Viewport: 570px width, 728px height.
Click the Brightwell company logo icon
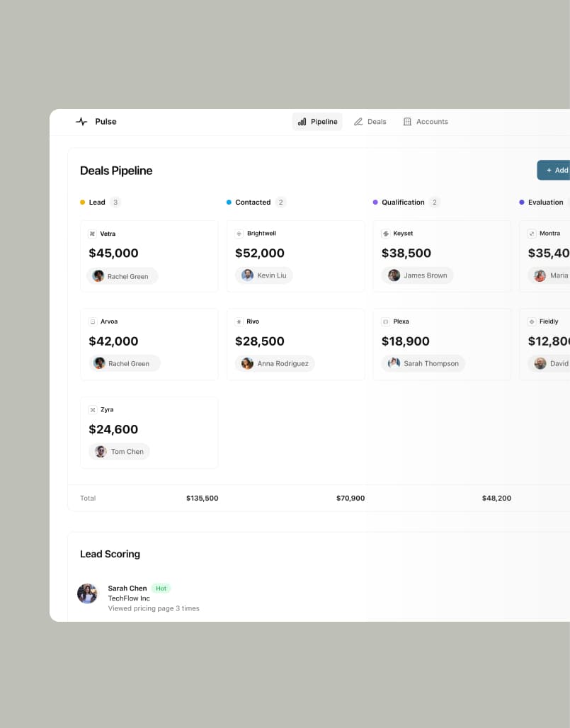click(239, 234)
